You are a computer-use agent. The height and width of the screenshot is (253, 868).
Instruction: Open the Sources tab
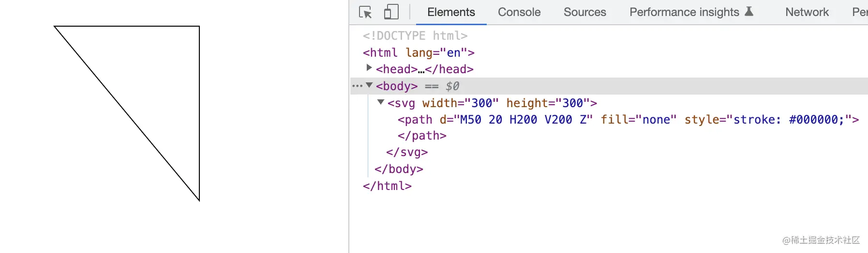584,12
